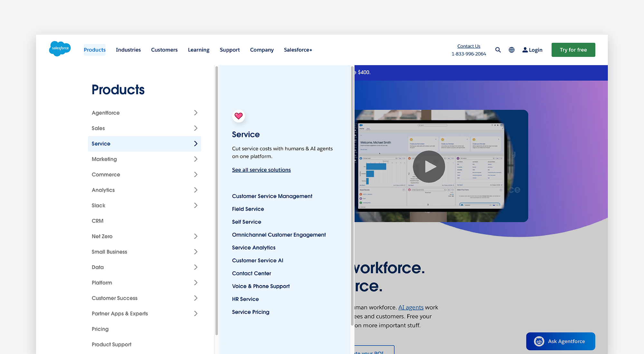Click the Ask Agentforce chat button
Viewport: 644px width, 354px height.
coord(561,341)
